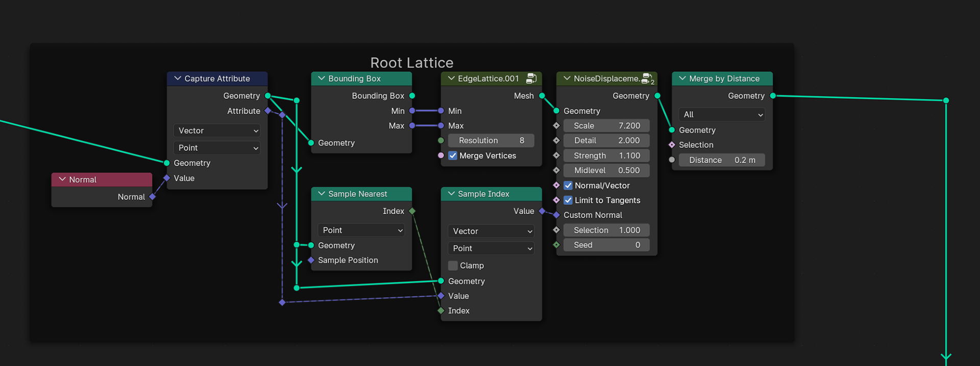Click the Detail 2.000 field
The width and height of the screenshot is (980, 366).
point(606,140)
